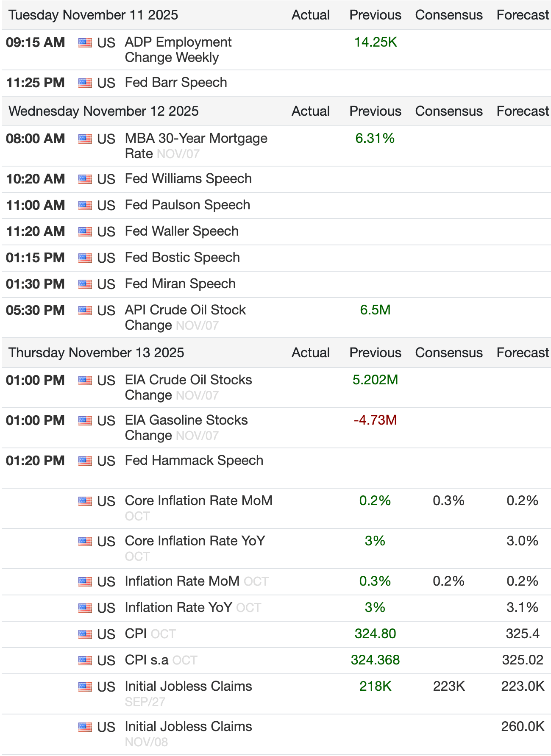Screen dimensions: 551x756
Task: Click the 14.25K previous value
Action: pyautogui.click(x=376, y=42)
